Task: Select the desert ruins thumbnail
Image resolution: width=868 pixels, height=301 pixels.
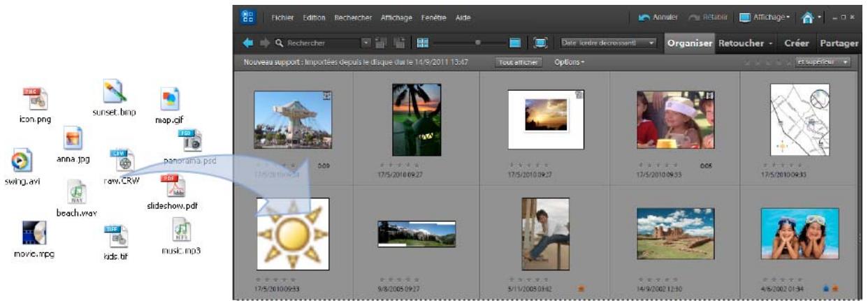Action: [x=674, y=234]
